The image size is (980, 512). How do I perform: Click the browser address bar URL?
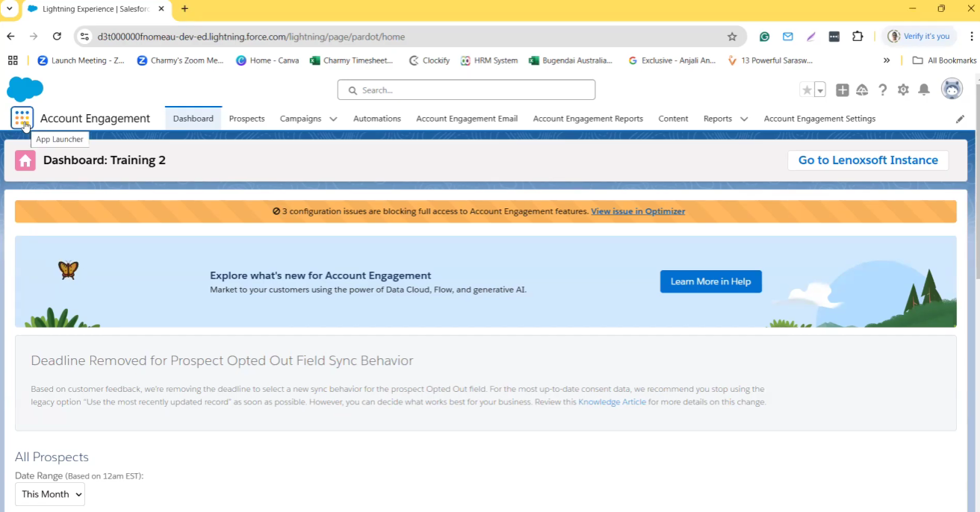252,37
